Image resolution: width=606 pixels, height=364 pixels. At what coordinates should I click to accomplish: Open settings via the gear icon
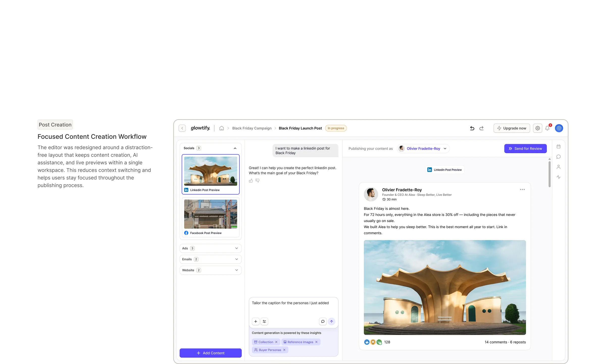pos(538,128)
